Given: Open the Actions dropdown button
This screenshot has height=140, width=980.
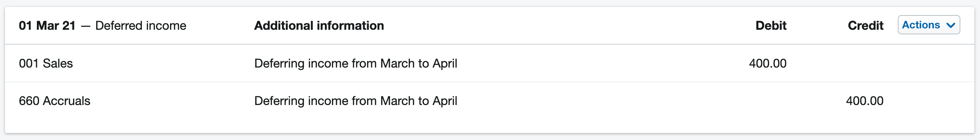Looking at the screenshot, I should 929,24.
